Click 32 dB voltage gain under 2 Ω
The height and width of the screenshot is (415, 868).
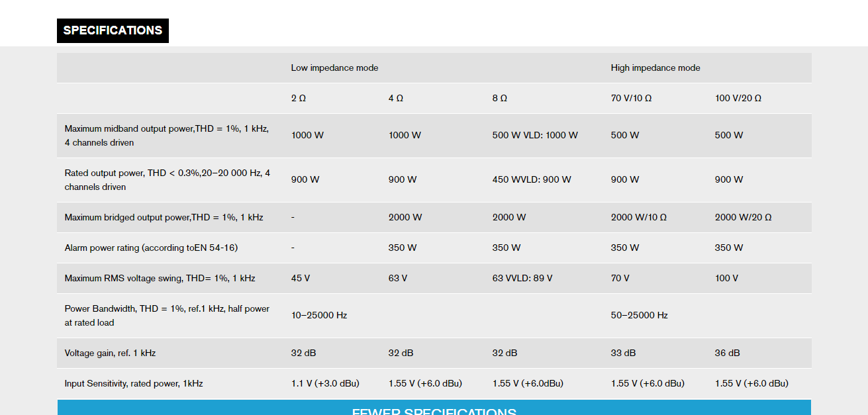click(x=304, y=353)
